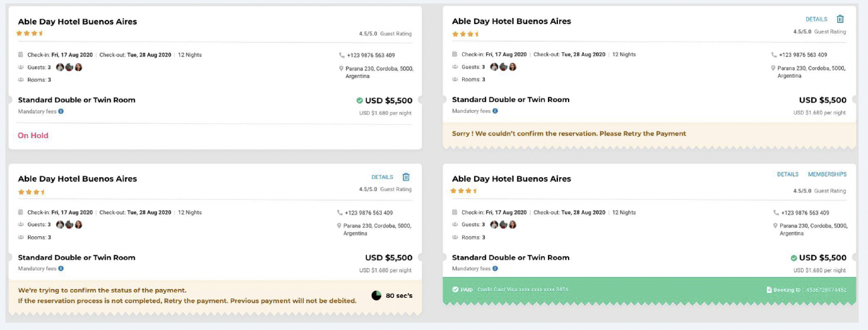Screen dimensions: 868x330
Task: Open DETAILS on the 80 sec's countdown card
Action: click(382, 177)
